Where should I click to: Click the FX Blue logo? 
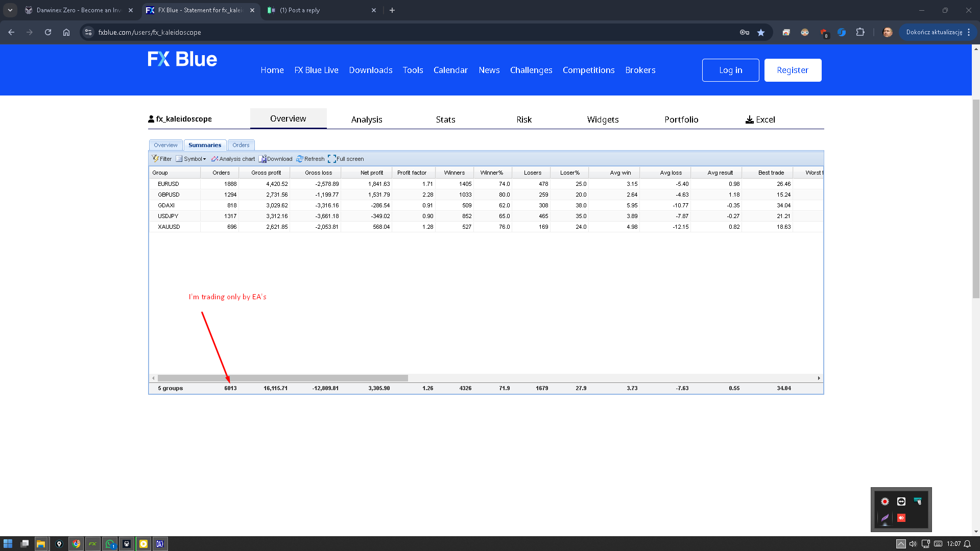coord(182,59)
